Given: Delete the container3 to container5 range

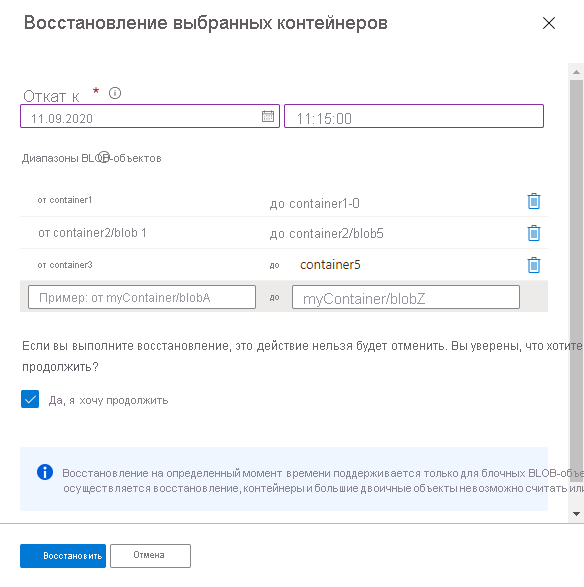Looking at the screenshot, I should pos(533,265).
